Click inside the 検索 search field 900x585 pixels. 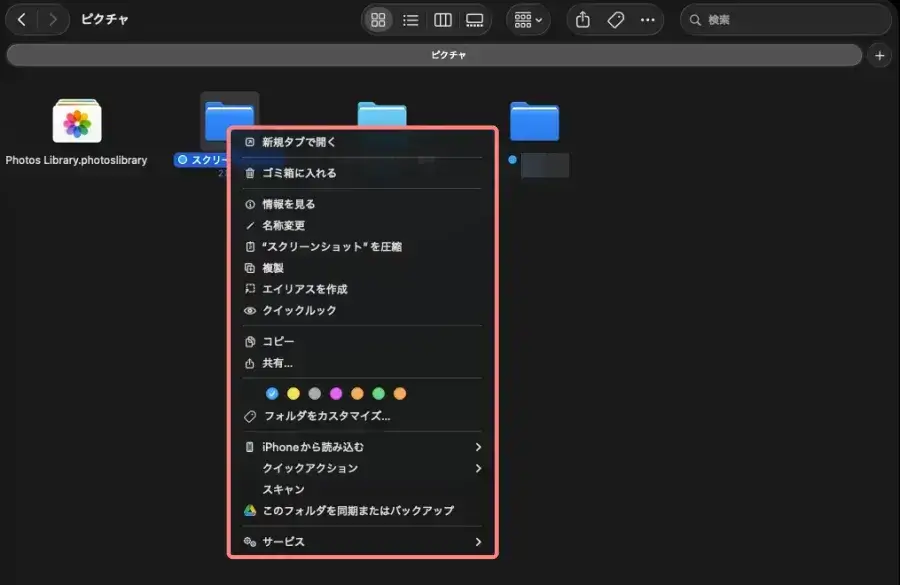click(x=786, y=19)
